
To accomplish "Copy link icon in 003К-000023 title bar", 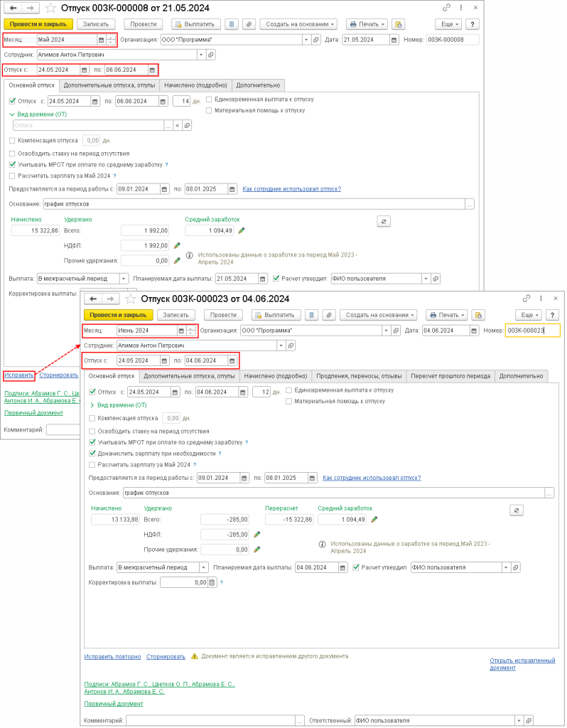I will point(526,299).
